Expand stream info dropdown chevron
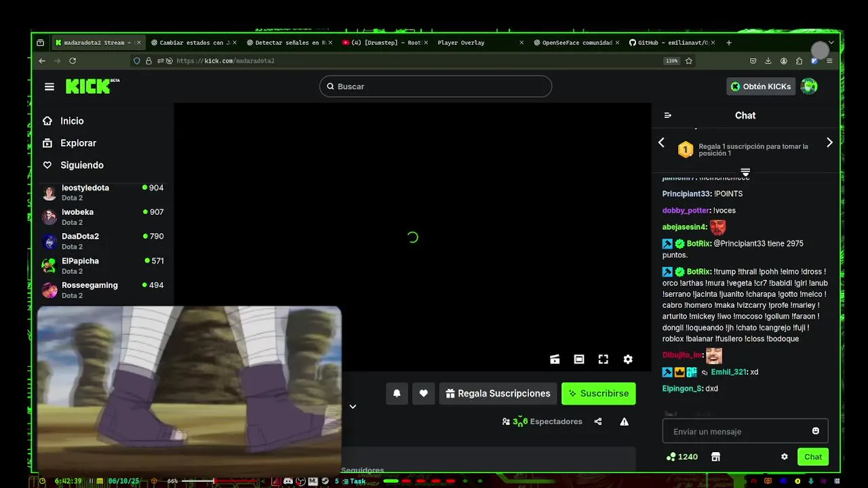This screenshot has width=868, height=488. 353,407
